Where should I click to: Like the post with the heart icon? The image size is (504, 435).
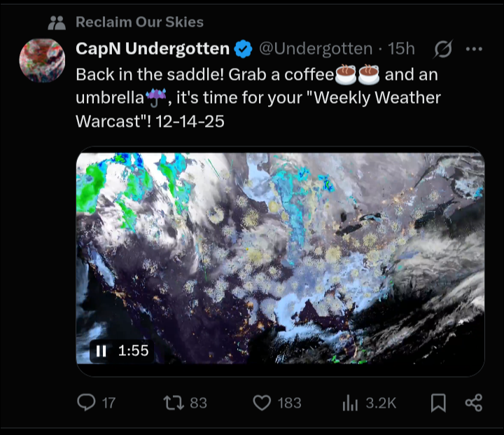click(x=262, y=402)
